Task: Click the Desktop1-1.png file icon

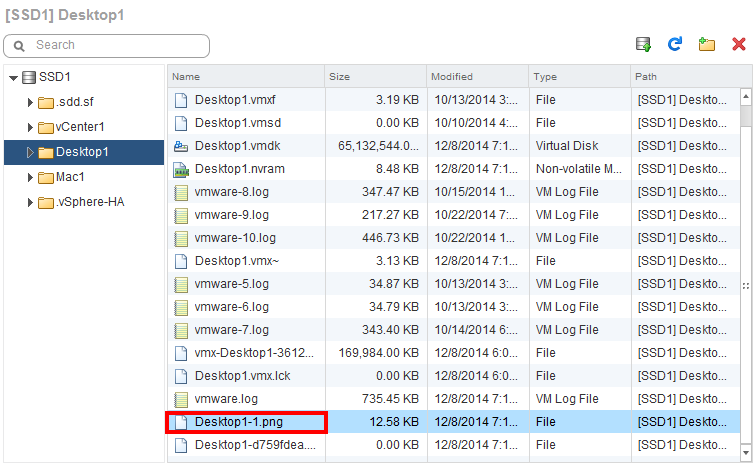Action: tap(181, 422)
